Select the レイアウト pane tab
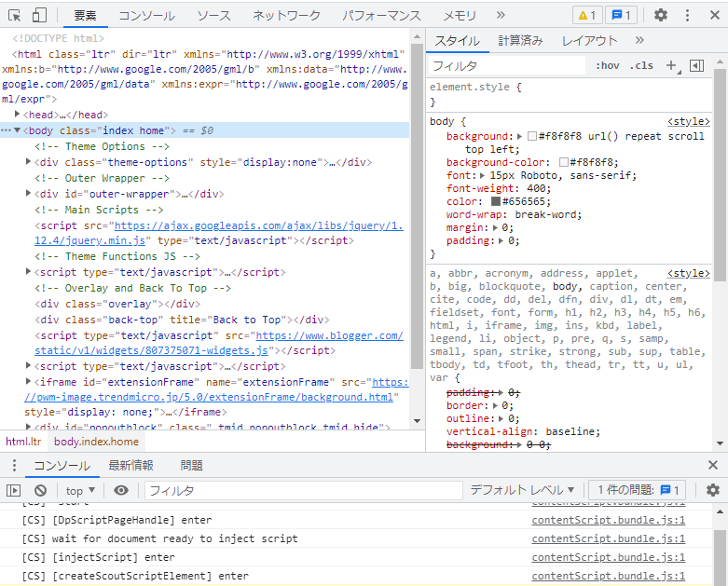Screen dimensions: 728x586 590,41
